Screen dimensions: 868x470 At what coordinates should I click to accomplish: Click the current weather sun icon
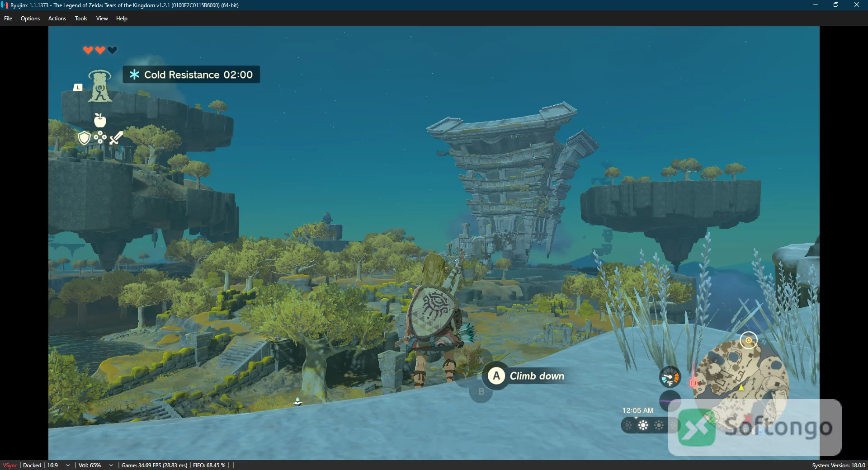pyautogui.click(x=643, y=425)
